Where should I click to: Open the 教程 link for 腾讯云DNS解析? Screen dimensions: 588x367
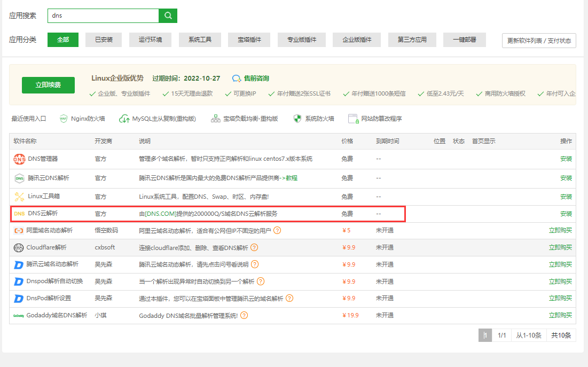[x=292, y=178]
